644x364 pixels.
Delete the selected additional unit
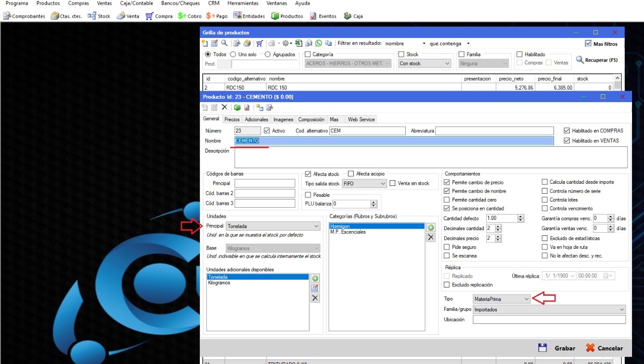[315, 298]
